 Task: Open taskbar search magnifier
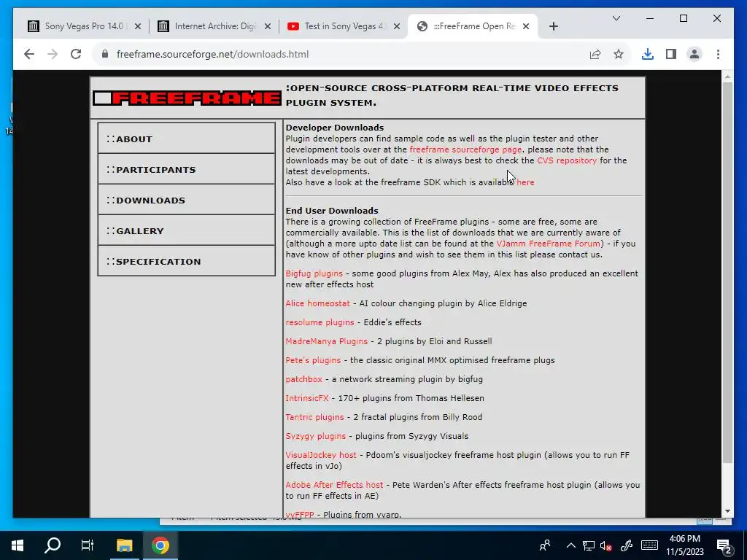tap(53, 545)
